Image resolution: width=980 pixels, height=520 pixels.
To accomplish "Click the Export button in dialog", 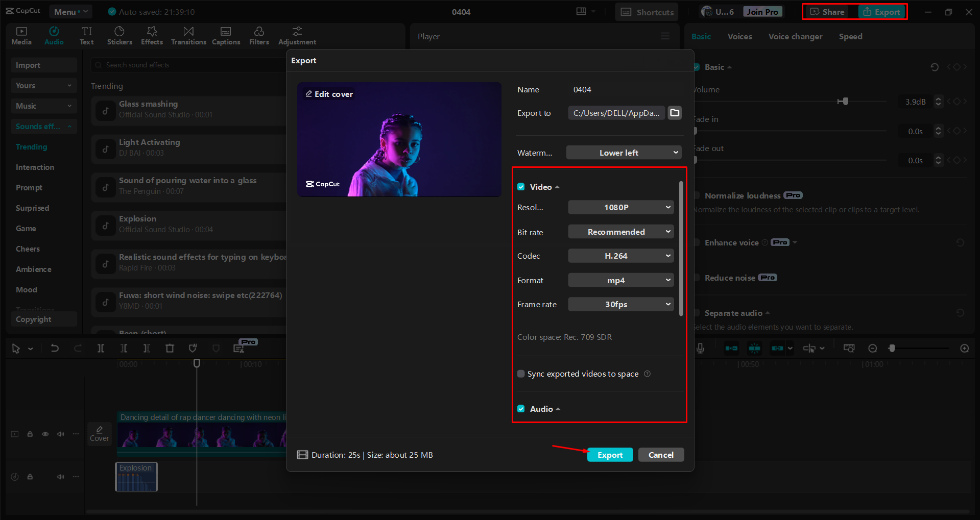I will coord(610,455).
